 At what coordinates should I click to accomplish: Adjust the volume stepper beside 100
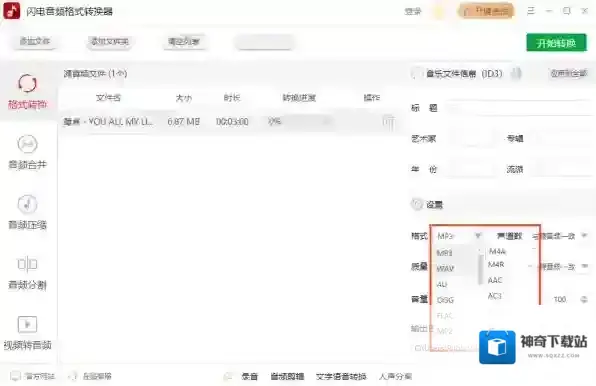[x=584, y=299]
